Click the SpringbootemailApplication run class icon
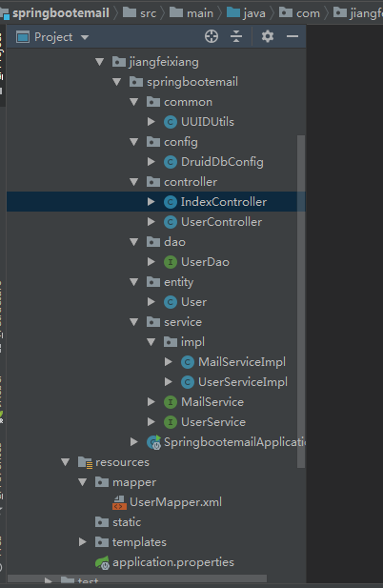Viewport: 383px width, 588px height. tap(153, 442)
